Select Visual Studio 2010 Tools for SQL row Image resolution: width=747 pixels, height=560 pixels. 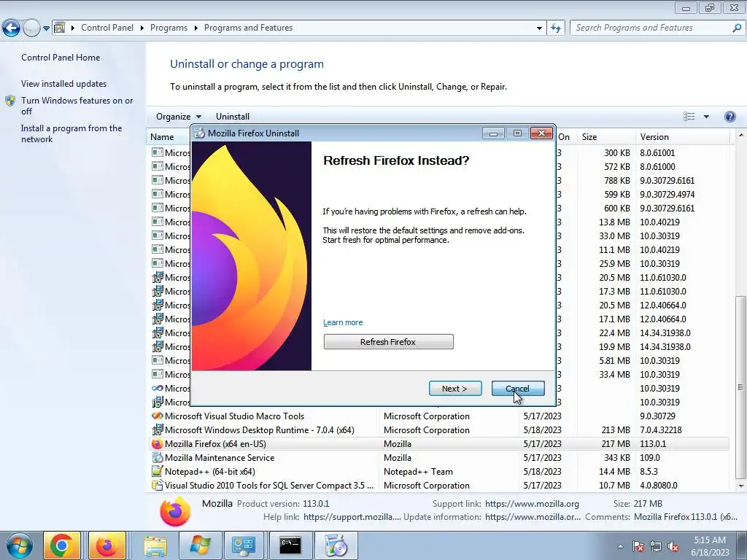(438, 485)
